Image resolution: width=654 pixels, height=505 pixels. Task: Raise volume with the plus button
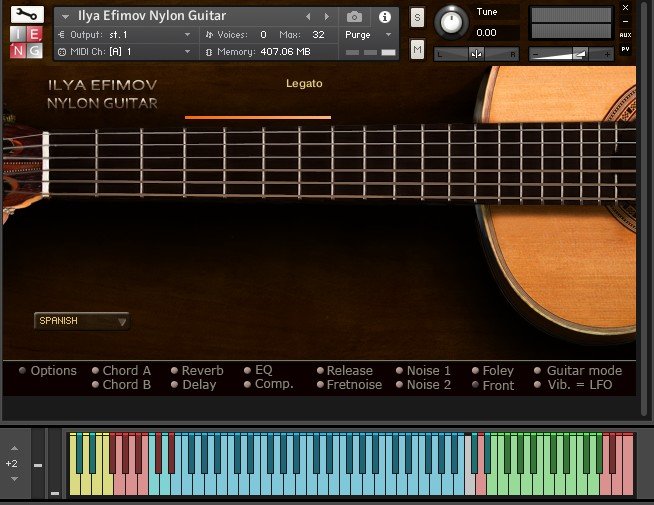pyautogui.click(x=607, y=54)
